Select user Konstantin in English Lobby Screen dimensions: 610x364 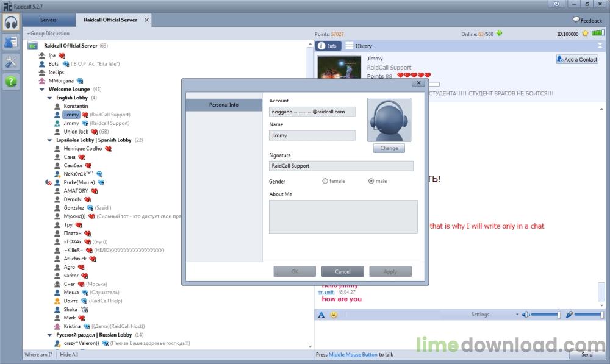76,106
